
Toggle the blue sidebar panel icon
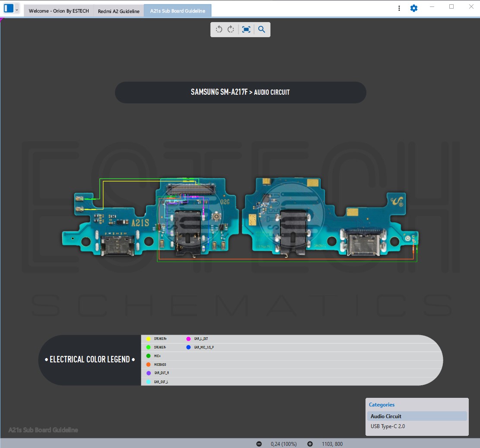[x=9, y=8]
